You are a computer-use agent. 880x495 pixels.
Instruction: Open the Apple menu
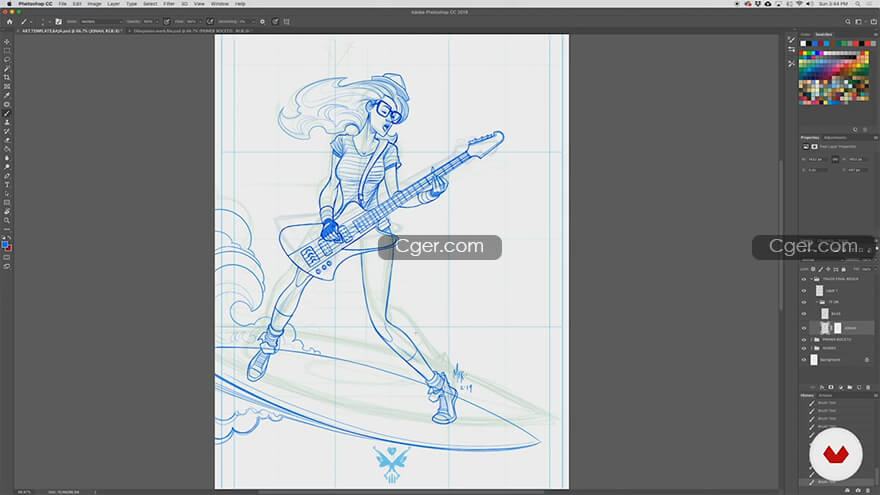point(8,3)
